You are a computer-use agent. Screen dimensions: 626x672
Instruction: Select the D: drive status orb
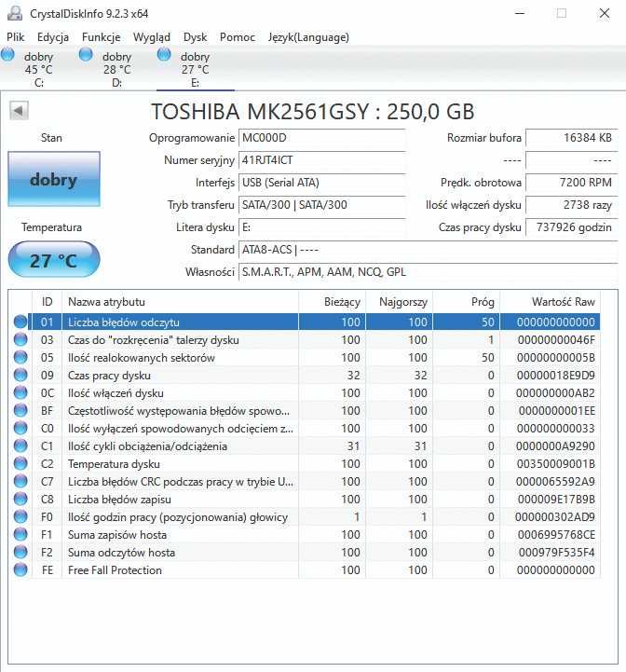tap(86, 55)
